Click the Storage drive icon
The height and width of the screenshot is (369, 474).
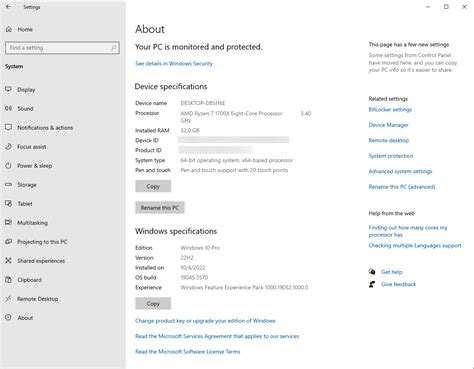point(8,184)
